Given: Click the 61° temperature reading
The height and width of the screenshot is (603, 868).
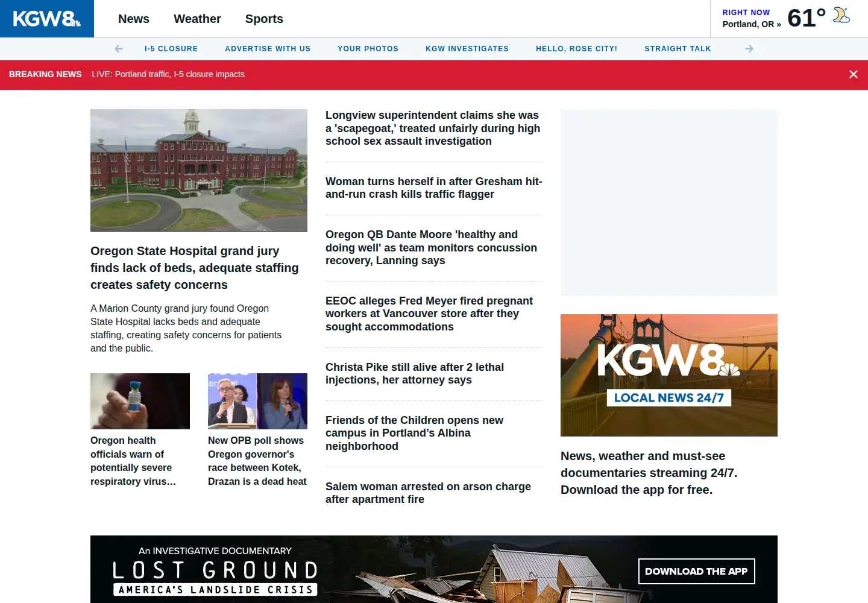Looking at the screenshot, I should click(x=807, y=18).
